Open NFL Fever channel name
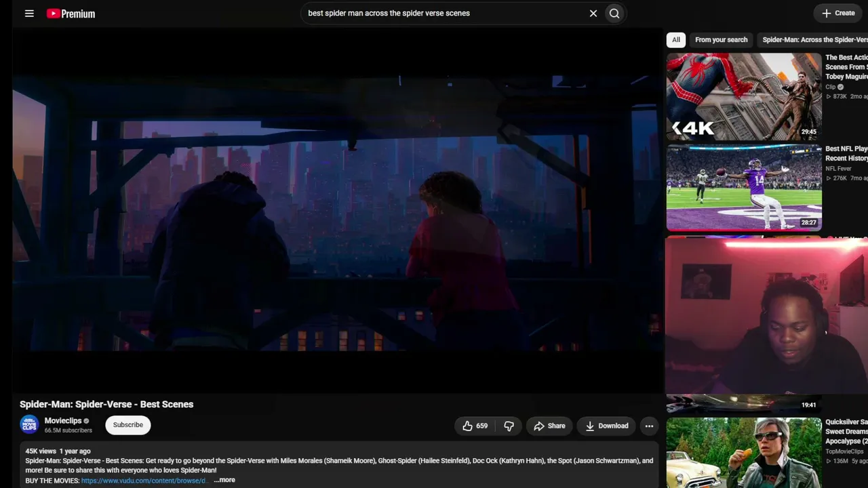 (838, 169)
